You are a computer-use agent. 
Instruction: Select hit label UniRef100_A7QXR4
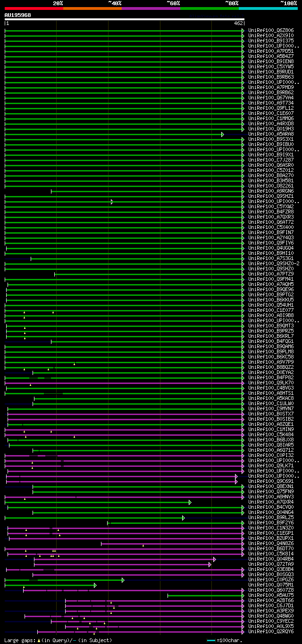(x=271, y=502)
